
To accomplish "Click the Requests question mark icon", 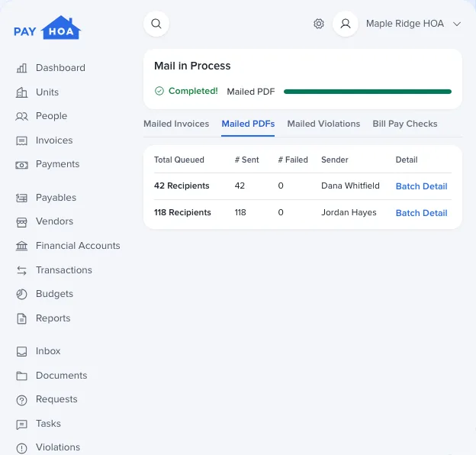I will [21, 400].
